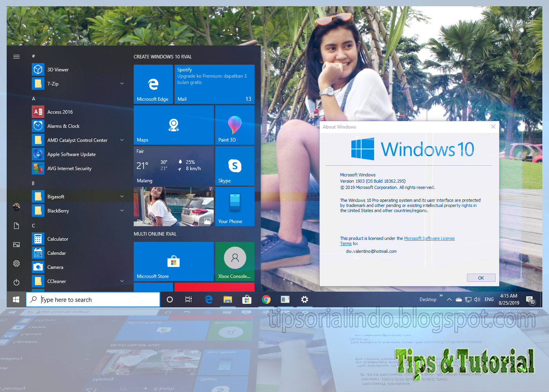Open Documents from Start sidebar
The height and width of the screenshot is (392, 549).
pos(16,226)
